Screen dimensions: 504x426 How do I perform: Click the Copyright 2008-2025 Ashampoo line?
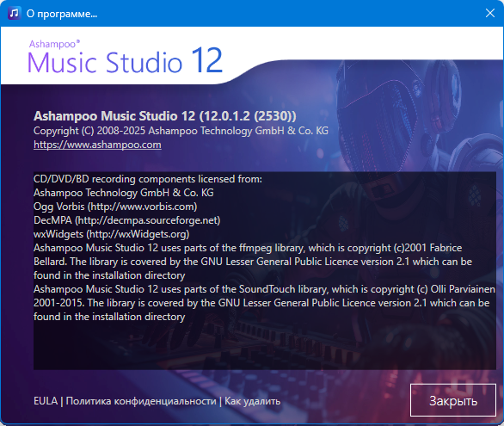(x=181, y=131)
